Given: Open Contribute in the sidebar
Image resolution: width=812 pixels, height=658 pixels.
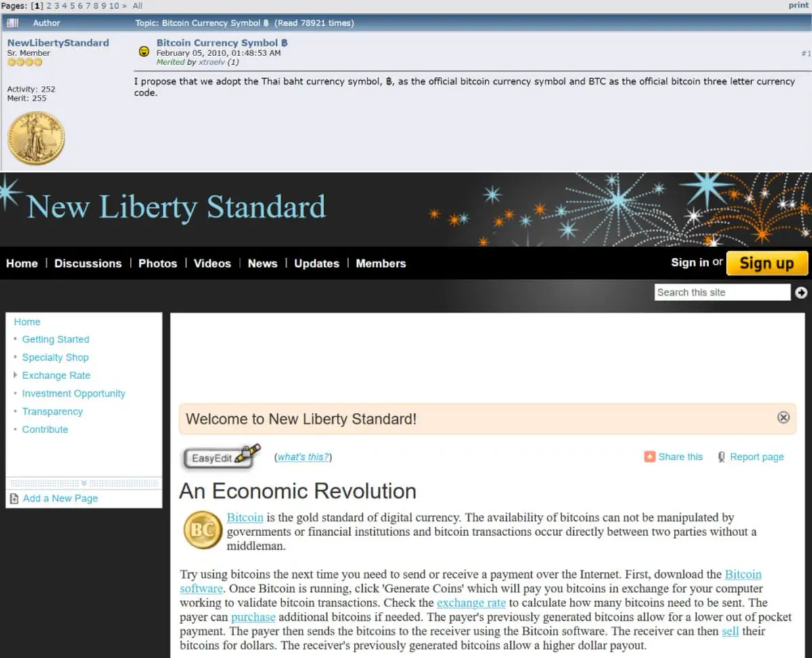Looking at the screenshot, I should (x=45, y=429).
